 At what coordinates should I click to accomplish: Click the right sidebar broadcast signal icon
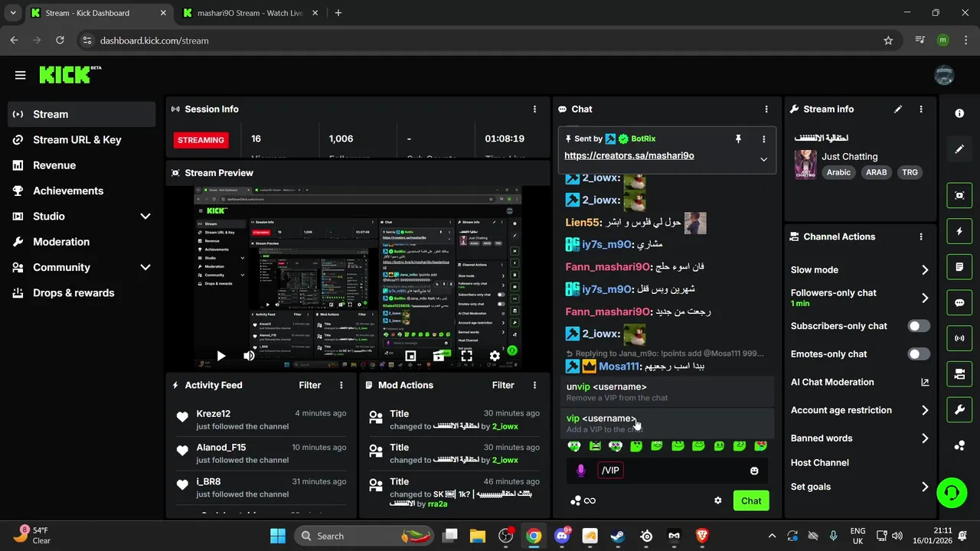click(959, 338)
